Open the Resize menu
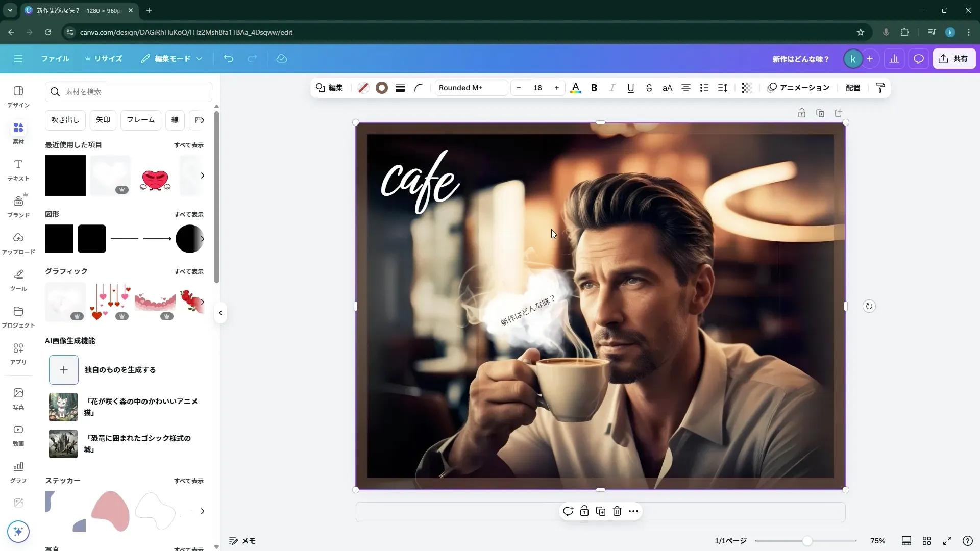This screenshot has height=551, width=980. pyautogui.click(x=104, y=59)
